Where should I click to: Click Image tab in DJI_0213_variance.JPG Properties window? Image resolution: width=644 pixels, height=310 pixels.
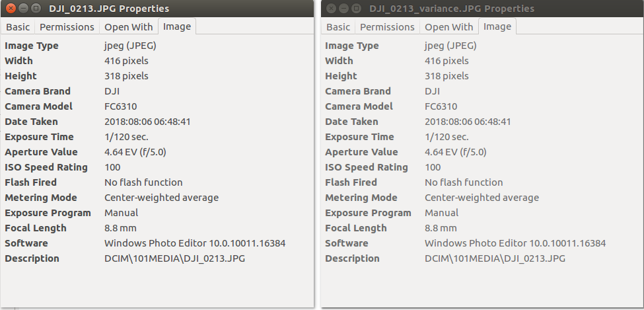pos(497,27)
